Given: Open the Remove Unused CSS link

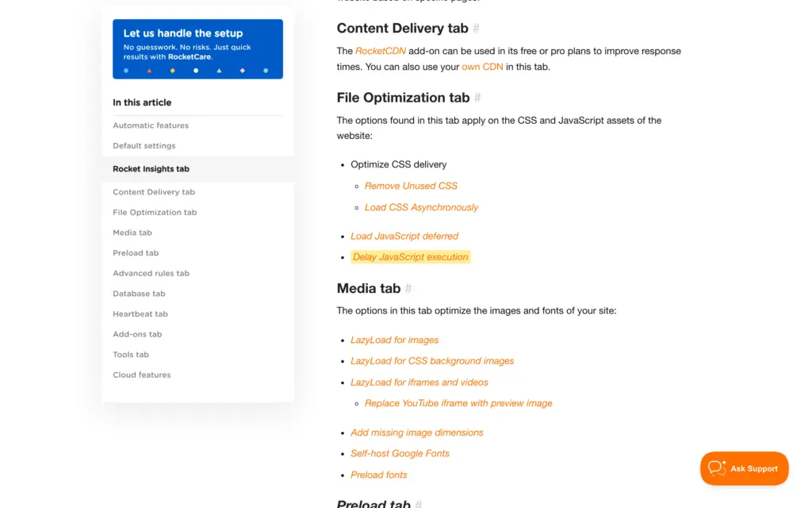Looking at the screenshot, I should point(412,186).
